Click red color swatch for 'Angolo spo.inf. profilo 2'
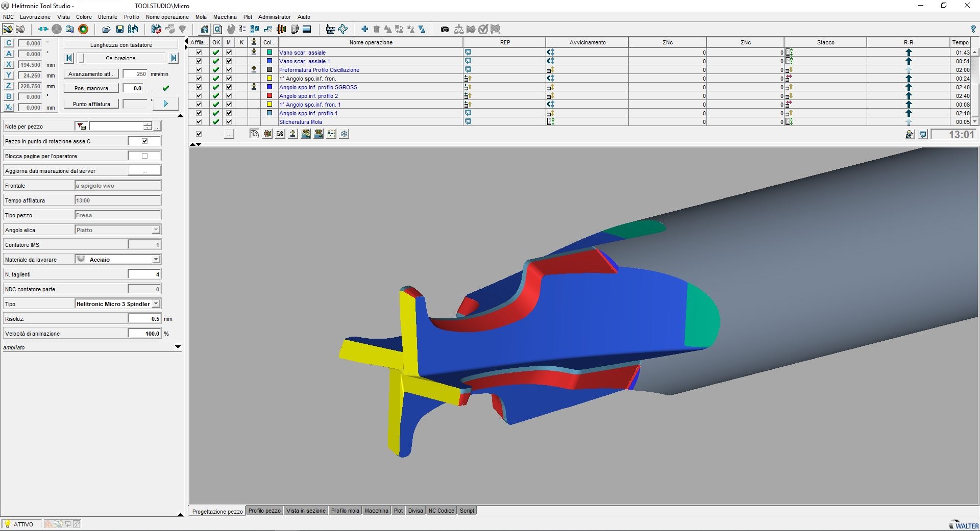 coord(269,96)
